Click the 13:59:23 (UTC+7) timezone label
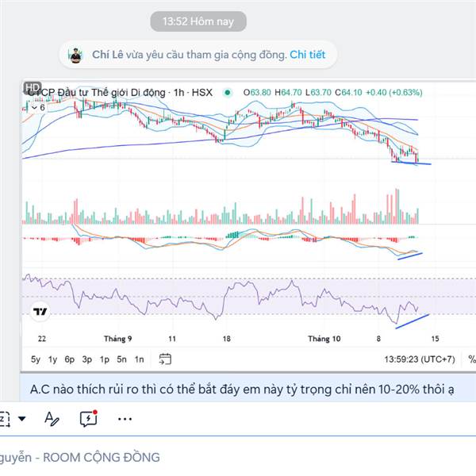The width and height of the screenshot is (476, 476). tap(420, 359)
